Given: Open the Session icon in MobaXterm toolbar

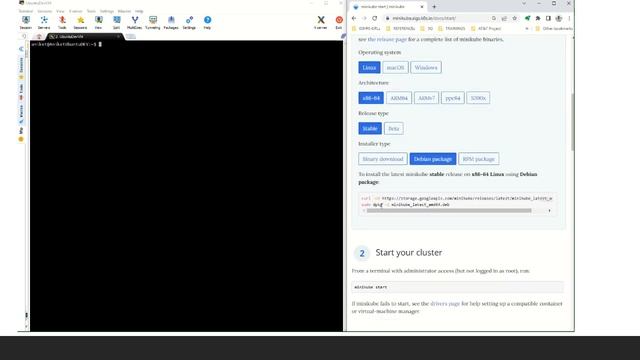Looking at the screenshot, I should pyautogui.click(x=26, y=22).
